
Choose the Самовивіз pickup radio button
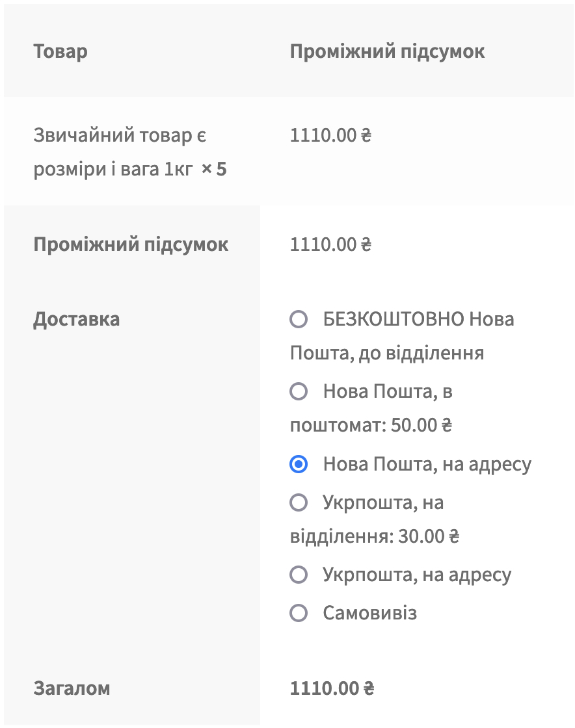(x=298, y=613)
